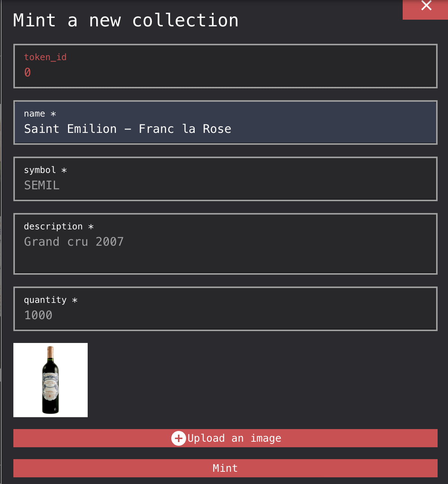Click the wine bottle image thumbnail
Viewport: 448px width, 484px height.
click(x=51, y=380)
